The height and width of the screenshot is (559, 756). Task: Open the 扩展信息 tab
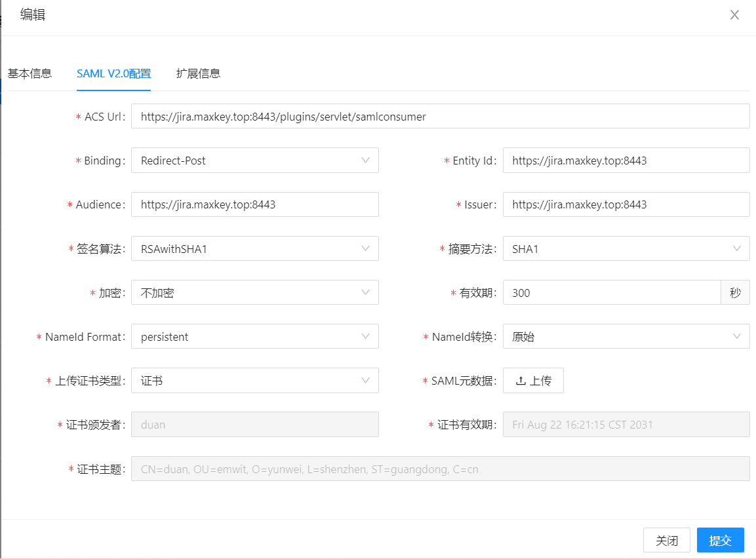198,74
